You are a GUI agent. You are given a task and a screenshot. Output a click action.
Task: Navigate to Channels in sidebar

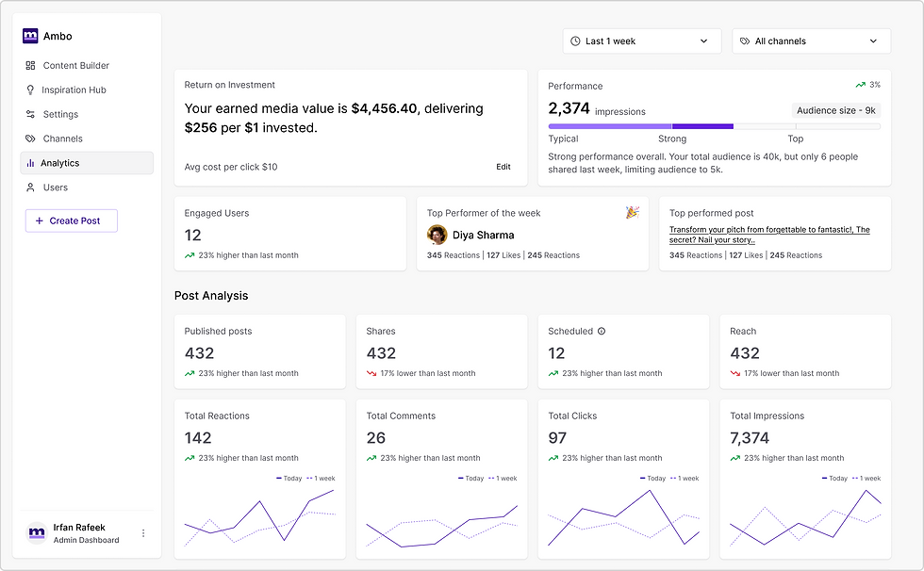(87, 139)
